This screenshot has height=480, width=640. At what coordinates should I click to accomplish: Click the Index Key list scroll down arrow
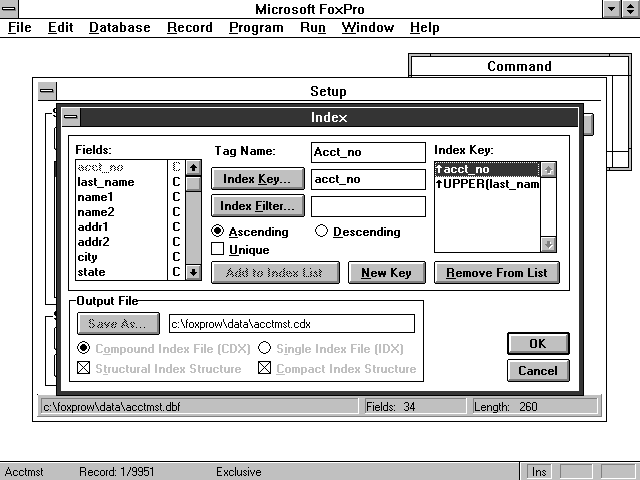click(547, 243)
